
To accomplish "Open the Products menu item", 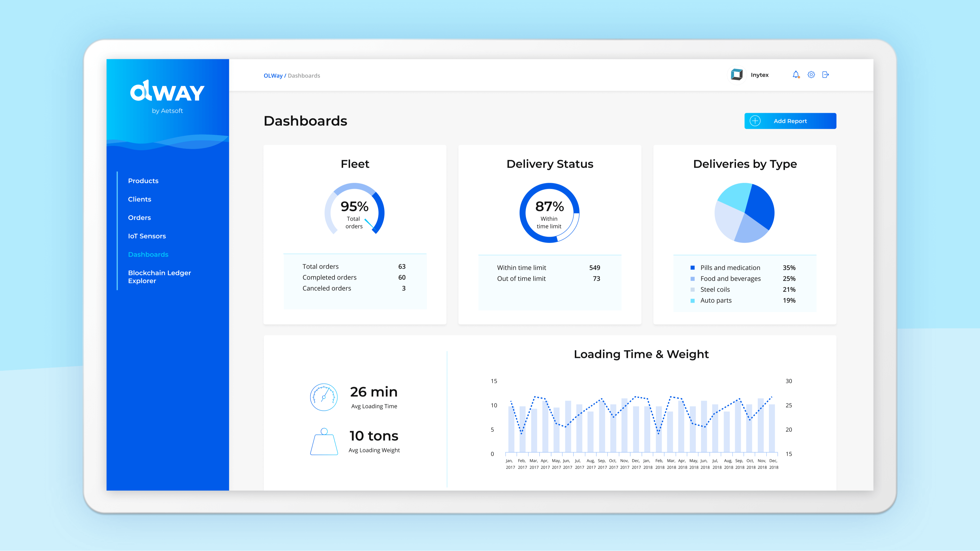I will pos(143,181).
